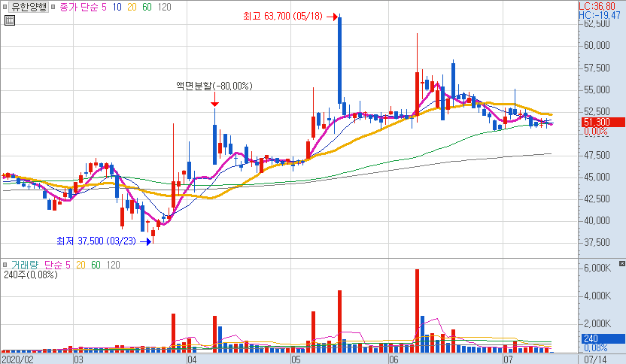
Task: Click the square marker before 종가 단순
Action: (x=53, y=7)
